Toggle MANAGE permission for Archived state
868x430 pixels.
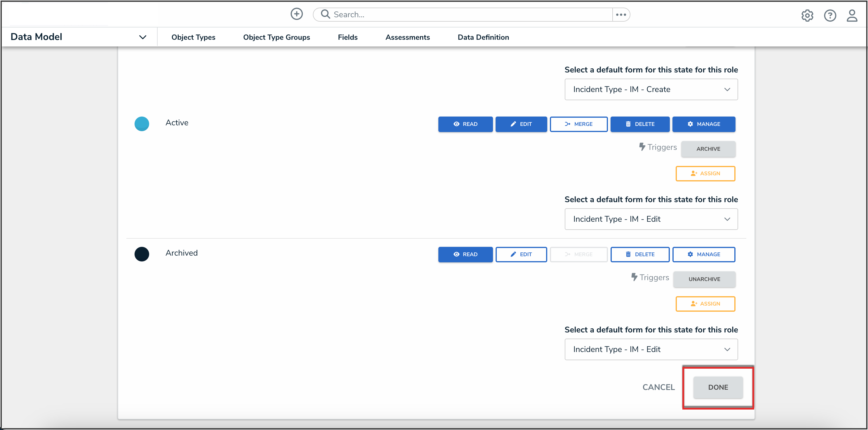[704, 254]
